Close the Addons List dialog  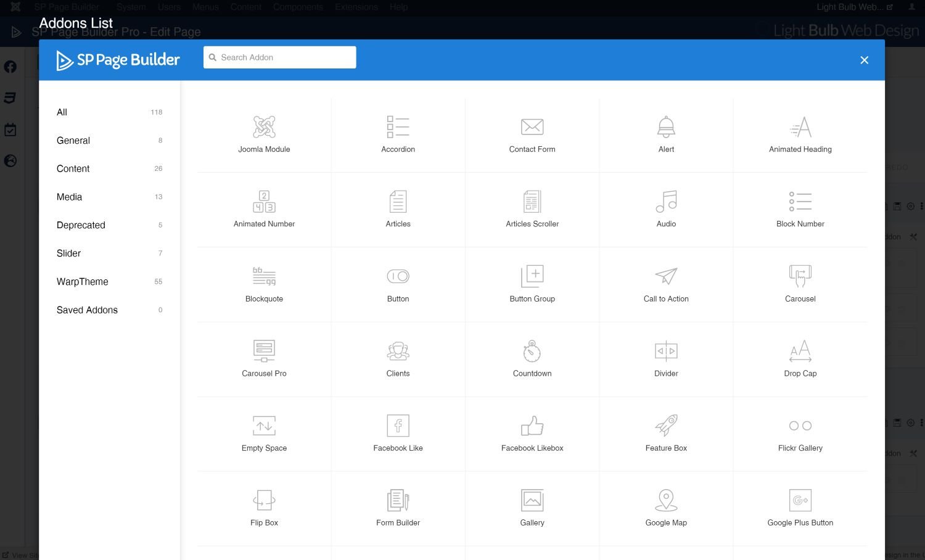pos(864,60)
